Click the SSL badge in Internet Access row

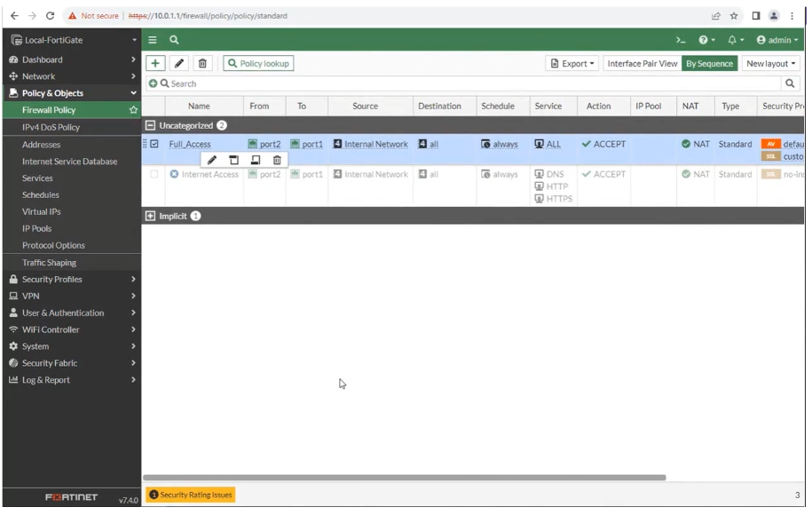click(771, 174)
